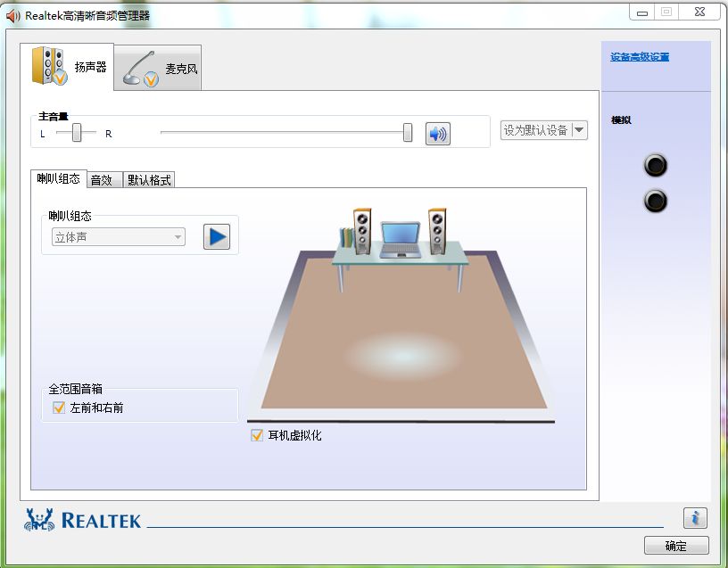Minimize the Realtek audio manager window
Screen dimensions: 728x568
(642, 12)
